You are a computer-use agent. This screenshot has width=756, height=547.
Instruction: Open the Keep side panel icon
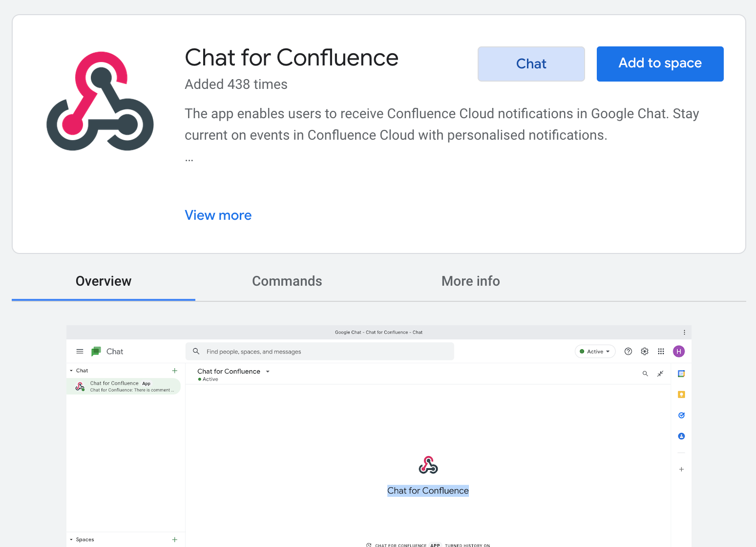tap(681, 395)
